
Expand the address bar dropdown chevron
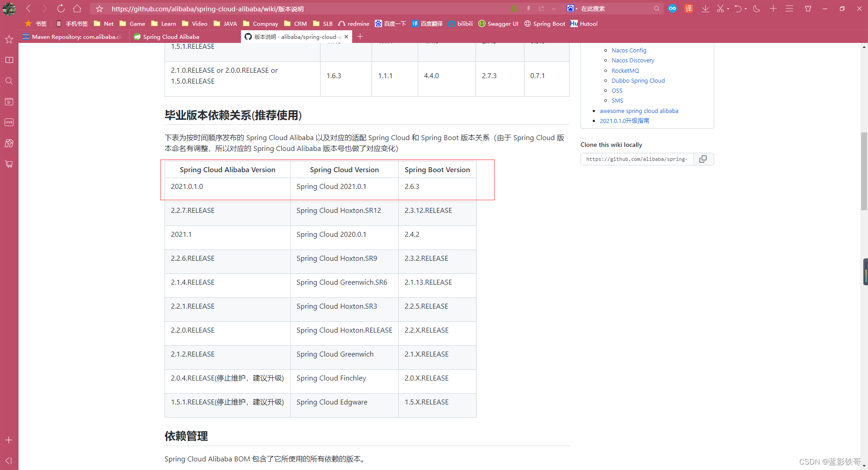(553, 9)
